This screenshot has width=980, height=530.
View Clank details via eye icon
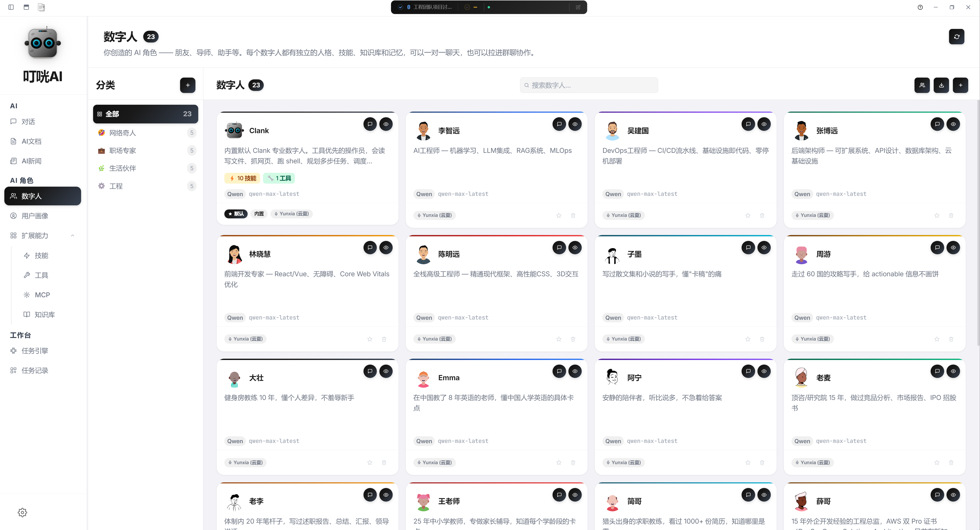pos(386,124)
